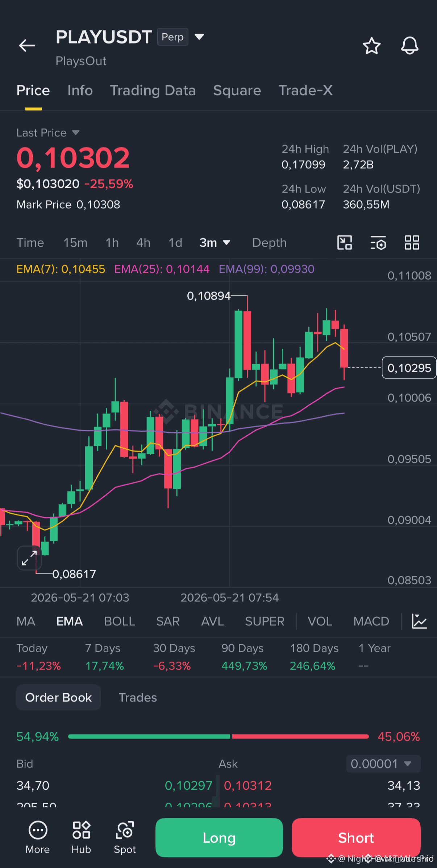Tap the EMA(7) value label

coord(61,269)
